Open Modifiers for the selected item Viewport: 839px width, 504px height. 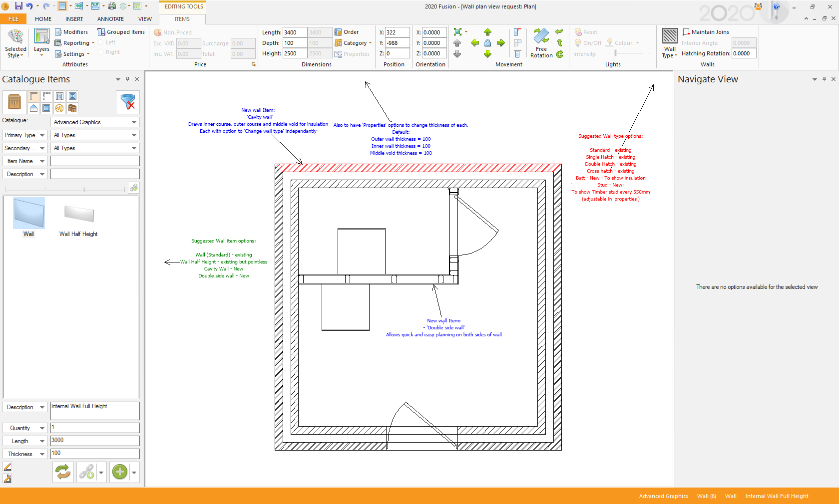click(x=71, y=32)
